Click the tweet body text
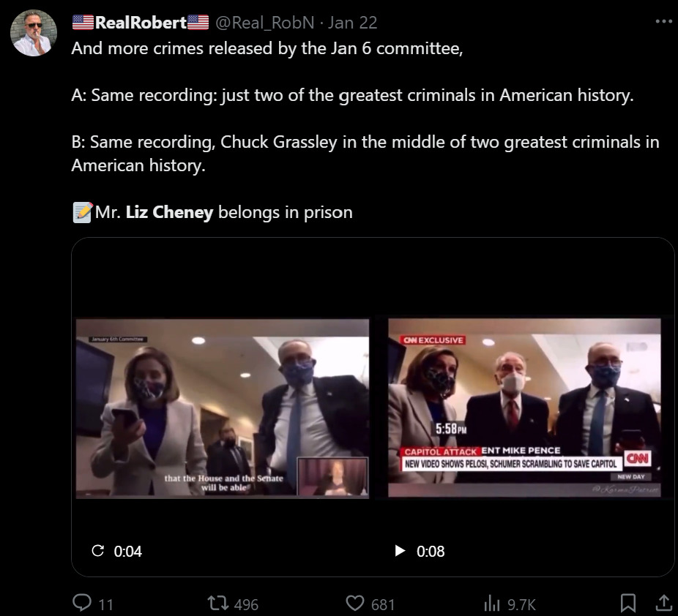678x616 pixels. tap(351, 96)
